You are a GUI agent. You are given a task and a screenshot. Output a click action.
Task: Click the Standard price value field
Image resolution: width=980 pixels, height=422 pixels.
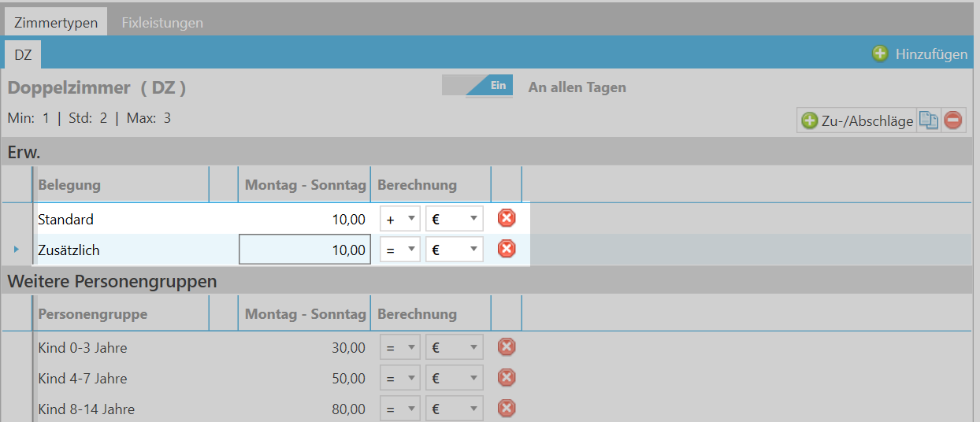(x=305, y=219)
